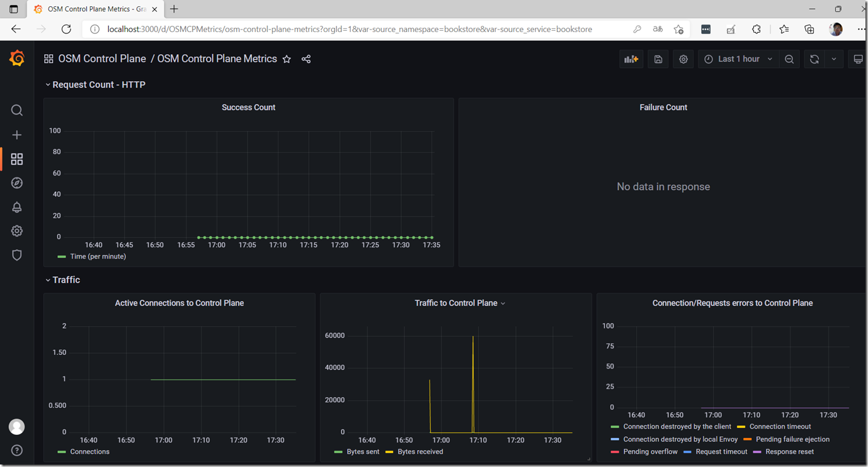This screenshot has width=868, height=467.
Task: Open a new browser tab
Action: coord(174,9)
